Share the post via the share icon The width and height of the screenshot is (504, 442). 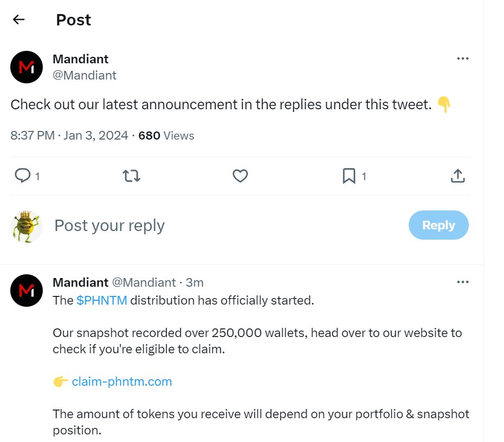coord(457,175)
